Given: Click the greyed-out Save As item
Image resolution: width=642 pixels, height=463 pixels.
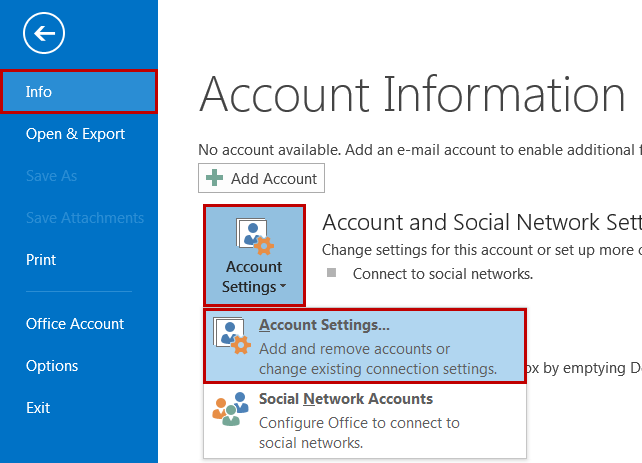Looking at the screenshot, I should pos(51,176).
